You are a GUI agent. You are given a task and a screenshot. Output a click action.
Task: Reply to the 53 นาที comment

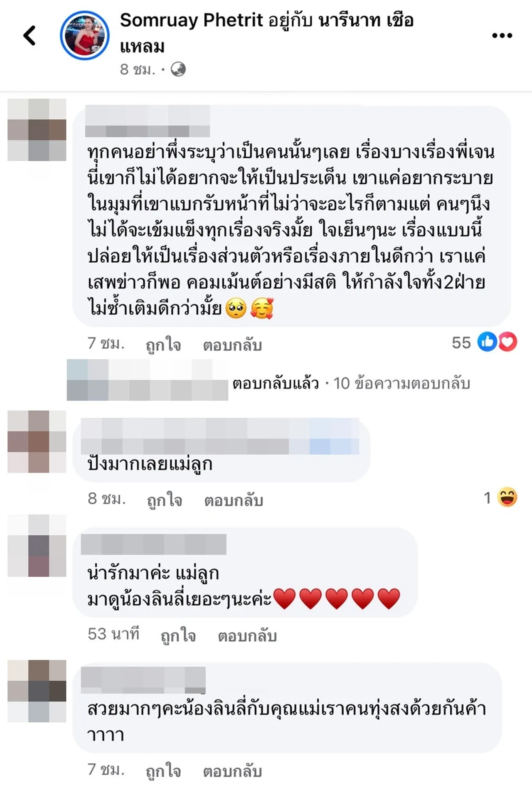pyautogui.click(x=247, y=635)
